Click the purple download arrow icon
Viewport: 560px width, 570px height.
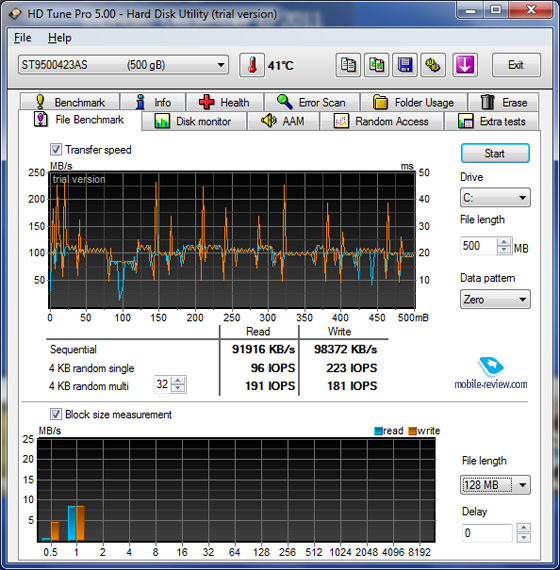(465, 65)
